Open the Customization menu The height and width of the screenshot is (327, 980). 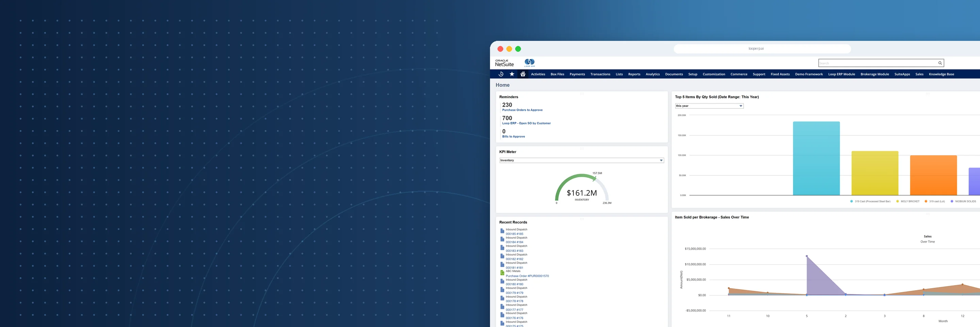coord(714,74)
